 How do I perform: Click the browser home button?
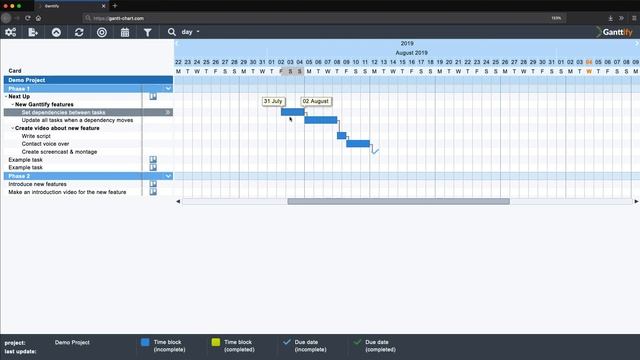[x=38, y=18]
